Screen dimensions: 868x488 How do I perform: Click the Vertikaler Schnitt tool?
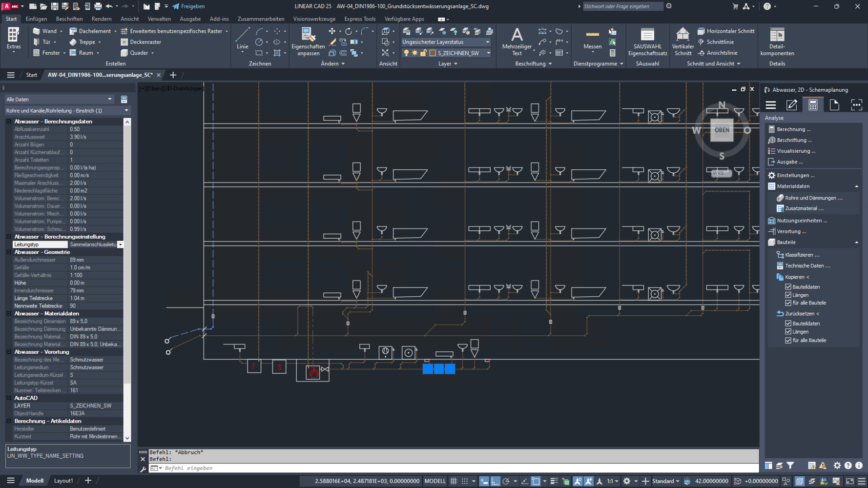click(x=682, y=41)
